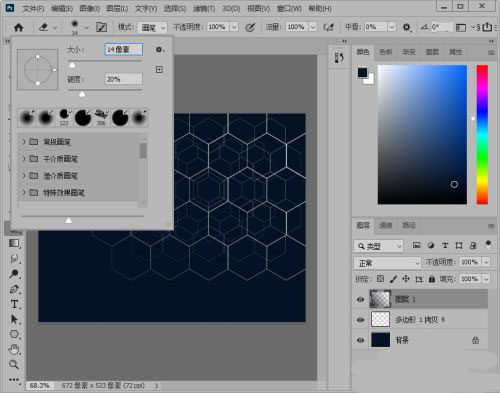Expand the 特殊效果画笔 brush folder
This screenshot has width=500, height=393.
coord(24,192)
